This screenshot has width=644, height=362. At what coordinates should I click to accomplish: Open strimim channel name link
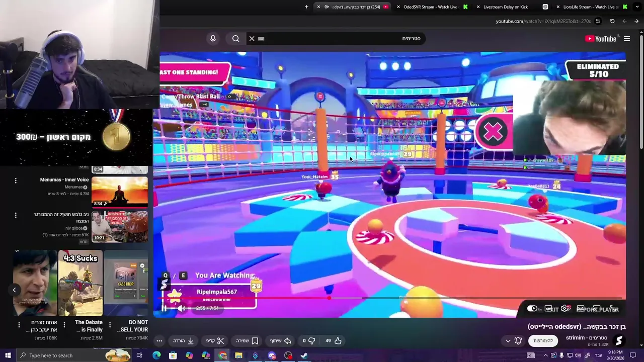(587, 337)
